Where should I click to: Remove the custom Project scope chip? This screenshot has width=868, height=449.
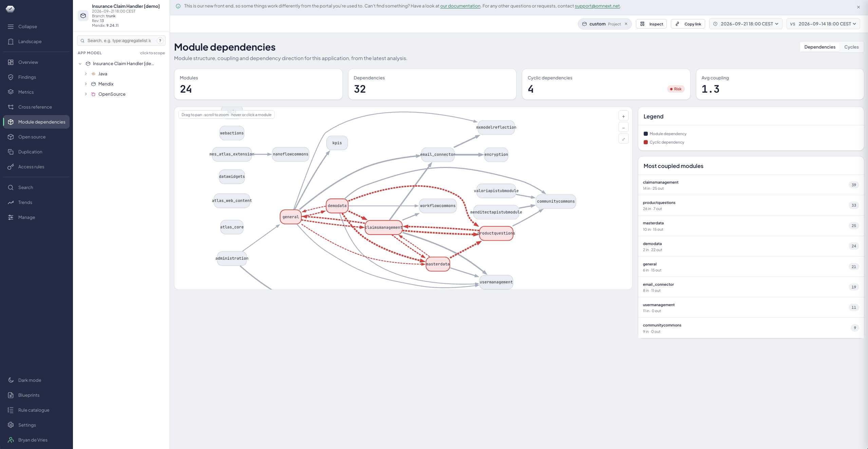click(626, 24)
